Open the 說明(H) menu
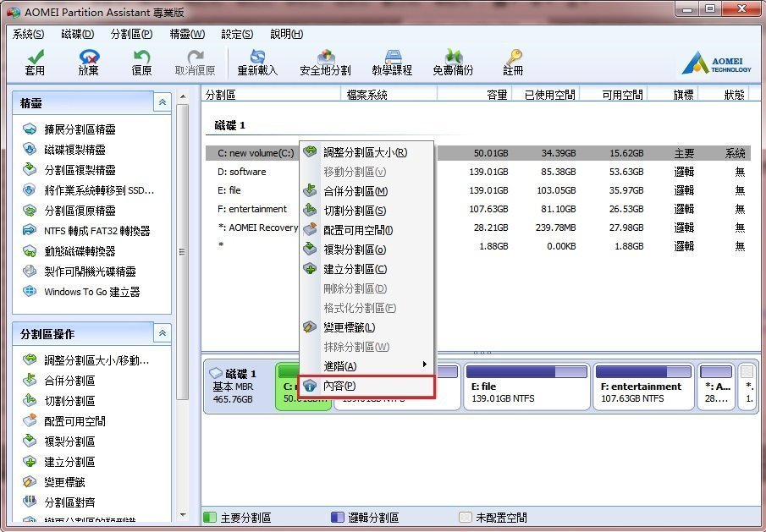Image resolution: width=766 pixels, height=532 pixels. pos(287,34)
